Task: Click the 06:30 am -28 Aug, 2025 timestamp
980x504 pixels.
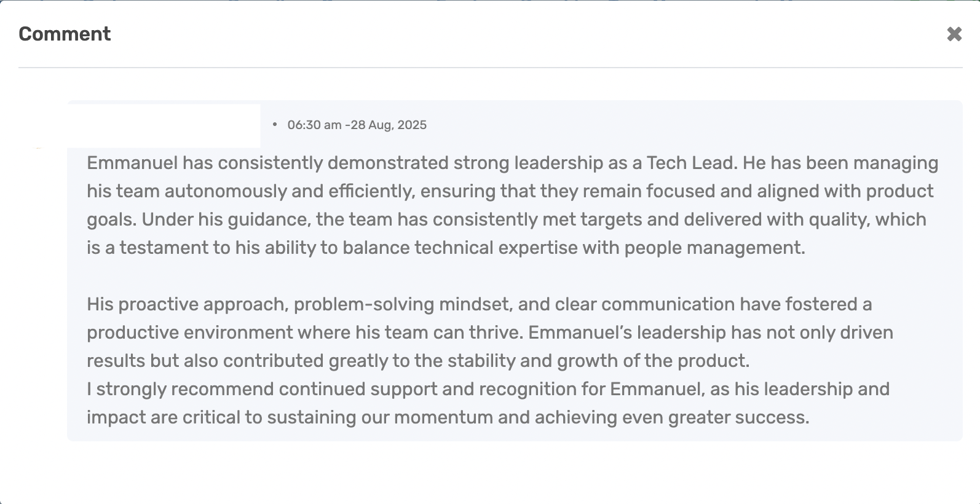Action: pos(357,125)
